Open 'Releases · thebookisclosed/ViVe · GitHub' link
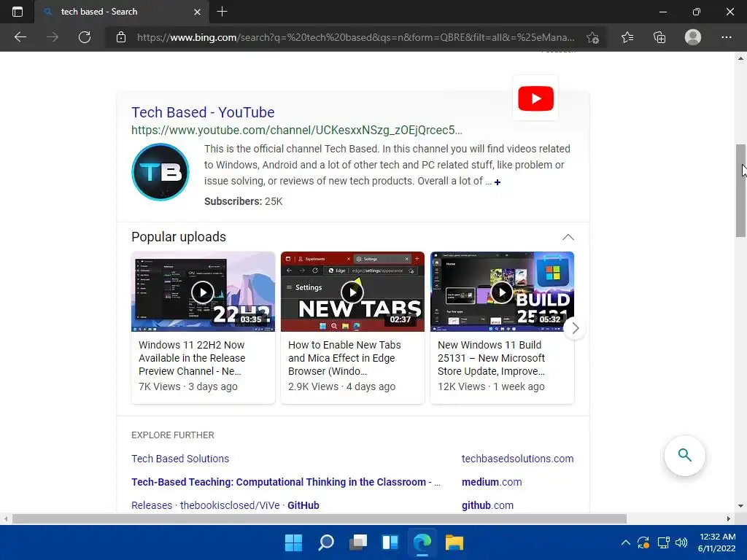The image size is (747, 560). 225,505
